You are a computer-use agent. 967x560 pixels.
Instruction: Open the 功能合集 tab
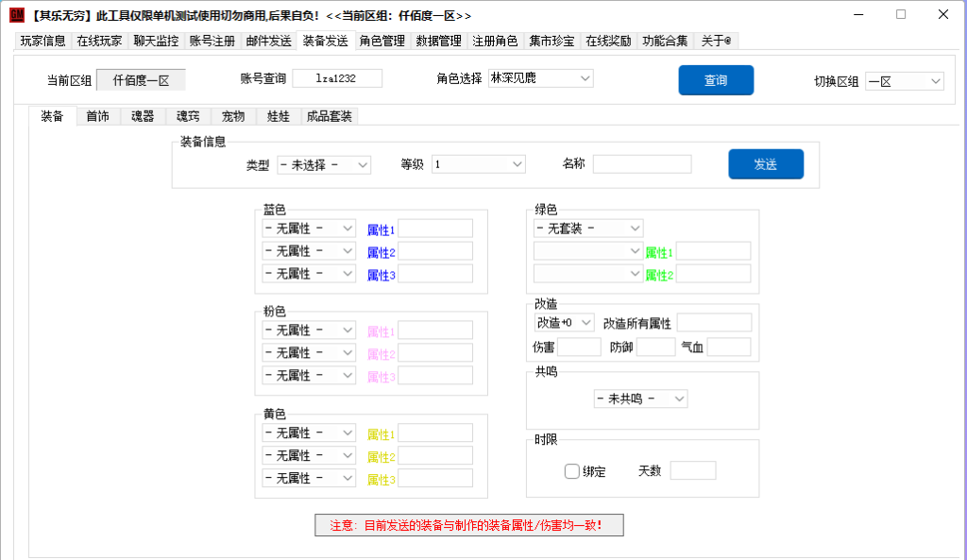[665, 41]
